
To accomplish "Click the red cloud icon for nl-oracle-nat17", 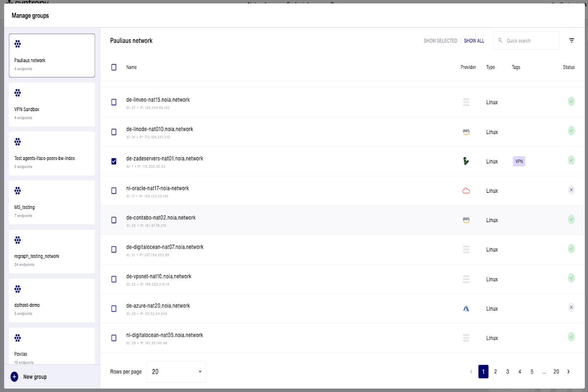I will coord(466,191).
